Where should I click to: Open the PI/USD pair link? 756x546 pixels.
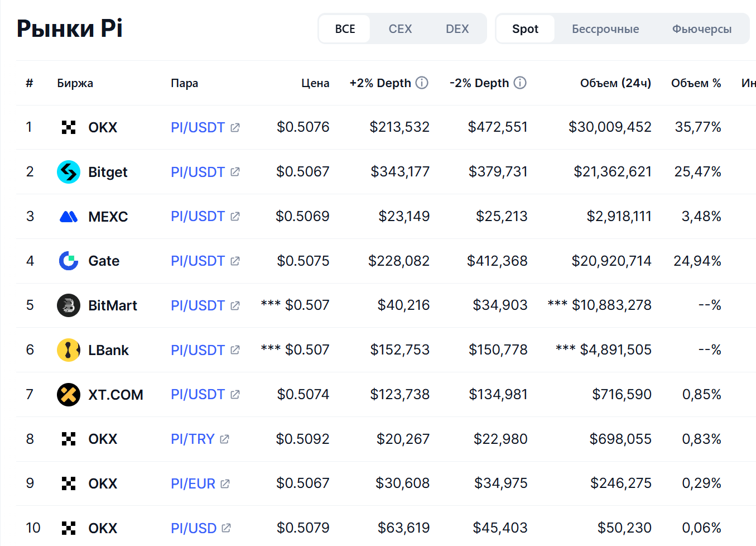coord(194,528)
